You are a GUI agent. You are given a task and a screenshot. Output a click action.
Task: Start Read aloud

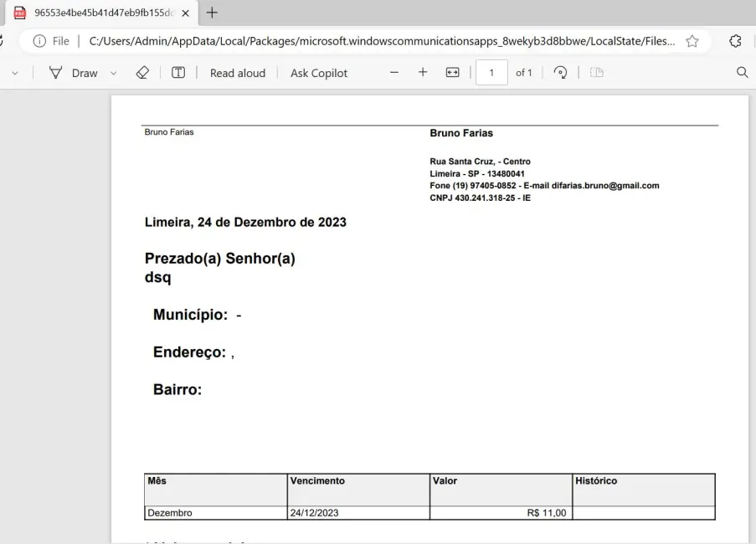click(238, 73)
